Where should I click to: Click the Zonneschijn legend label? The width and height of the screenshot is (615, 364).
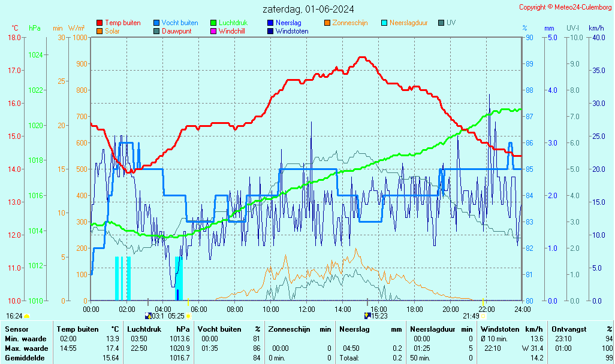click(x=350, y=23)
